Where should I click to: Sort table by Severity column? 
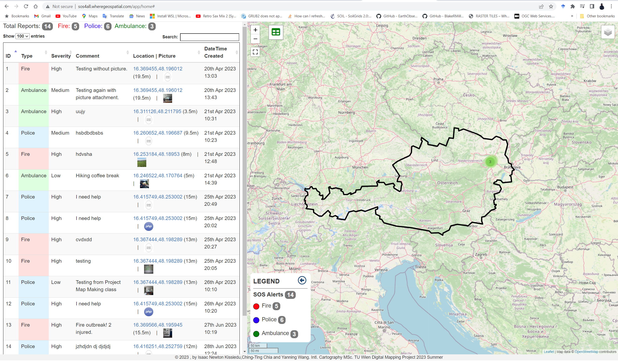tap(61, 56)
